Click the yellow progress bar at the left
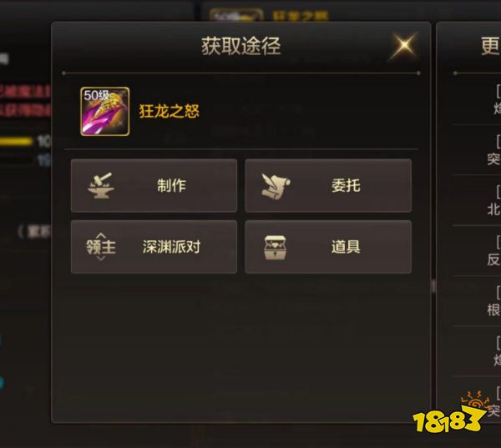Viewport: 501px width, 448px height. coord(17,141)
